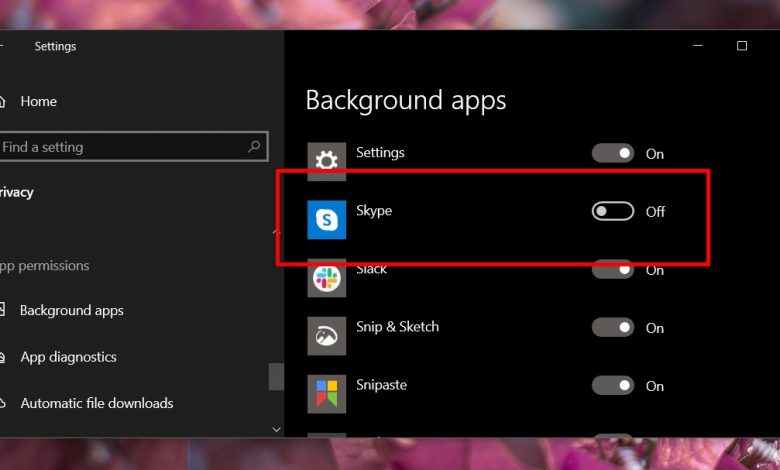Click the Home icon in sidebar

click(x=2, y=101)
